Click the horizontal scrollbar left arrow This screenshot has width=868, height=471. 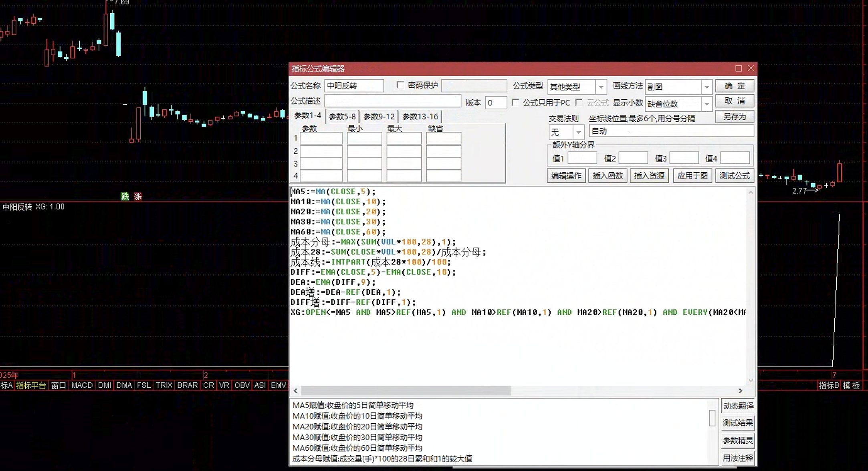296,390
